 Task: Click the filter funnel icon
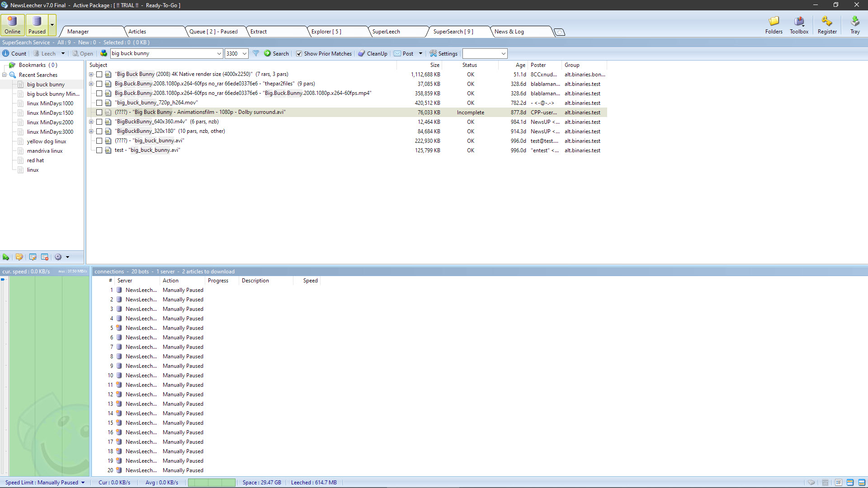point(256,53)
